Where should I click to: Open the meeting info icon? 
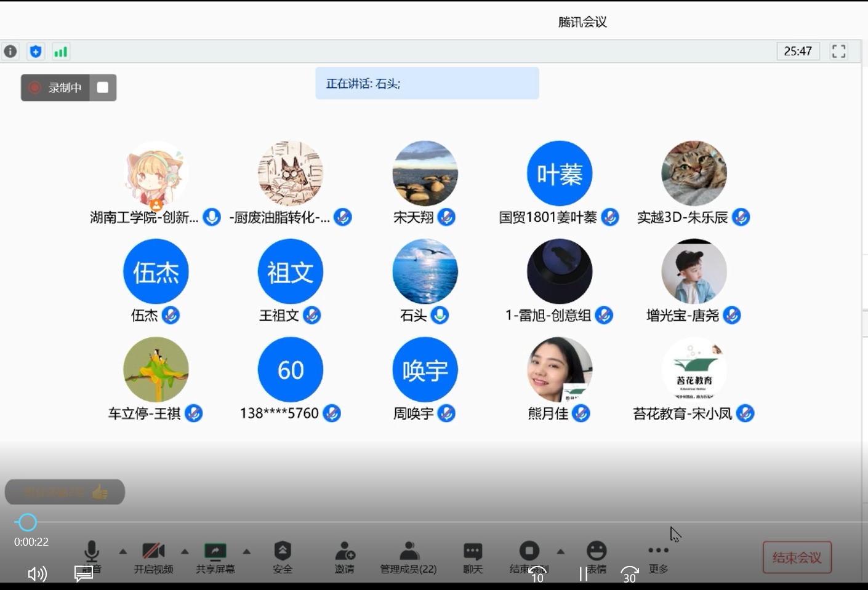10,51
